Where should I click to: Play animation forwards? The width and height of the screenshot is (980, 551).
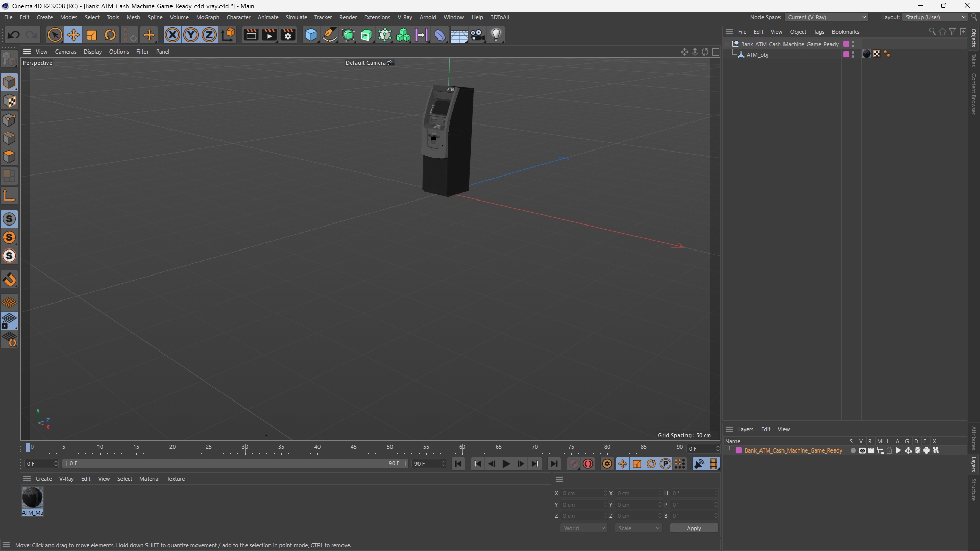(506, 464)
